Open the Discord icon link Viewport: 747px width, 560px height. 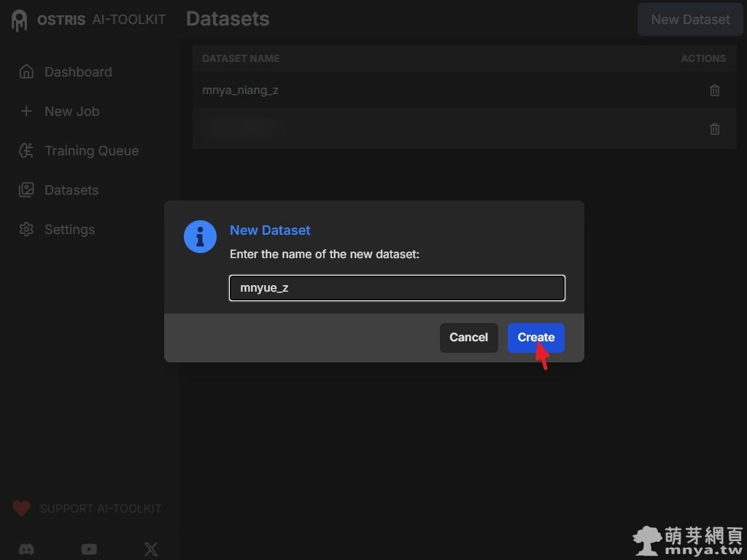[26, 549]
